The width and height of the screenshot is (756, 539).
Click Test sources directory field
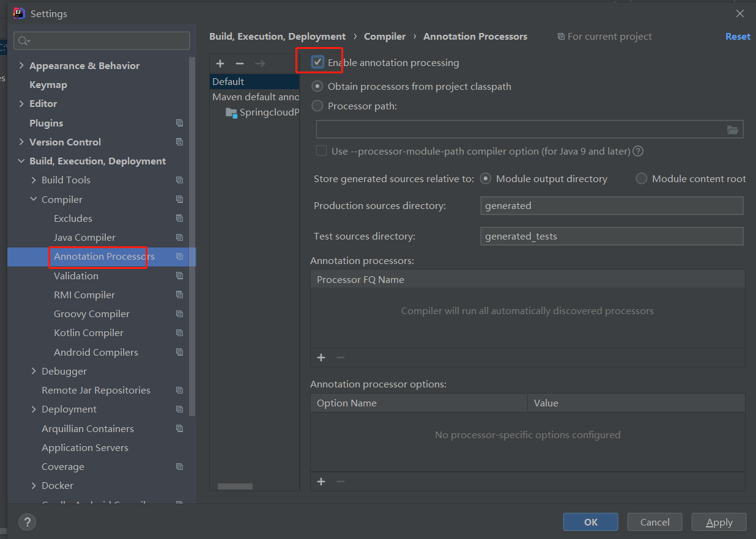click(x=612, y=236)
